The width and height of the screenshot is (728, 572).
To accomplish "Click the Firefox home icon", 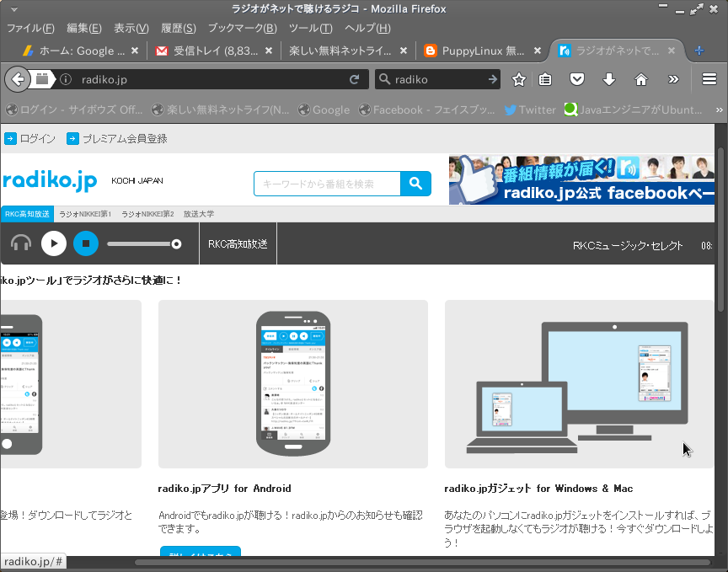I will pos(640,79).
